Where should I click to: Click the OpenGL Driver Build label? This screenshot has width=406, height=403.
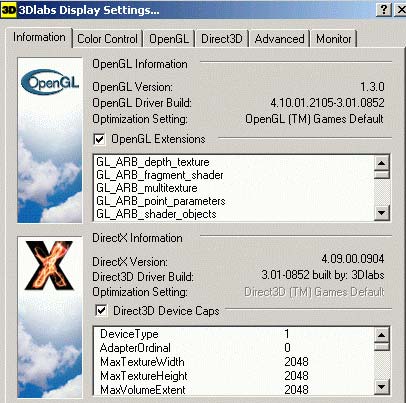pos(142,103)
